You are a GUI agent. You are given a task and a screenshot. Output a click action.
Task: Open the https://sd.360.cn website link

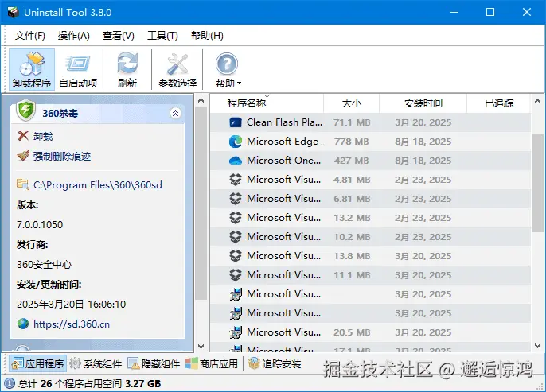[72, 324]
